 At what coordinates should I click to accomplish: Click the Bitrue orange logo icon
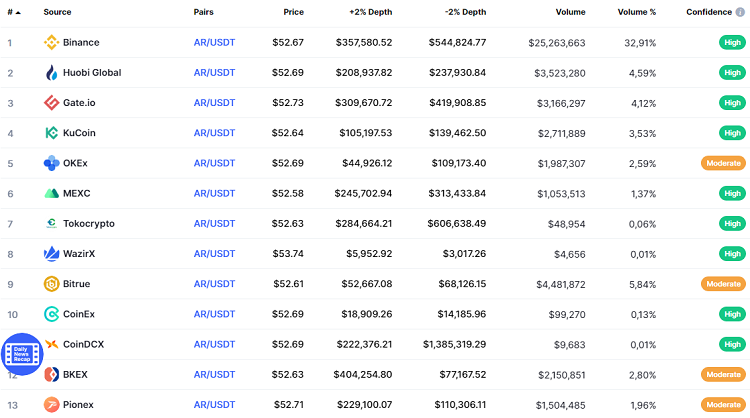pyautogui.click(x=52, y=284)
